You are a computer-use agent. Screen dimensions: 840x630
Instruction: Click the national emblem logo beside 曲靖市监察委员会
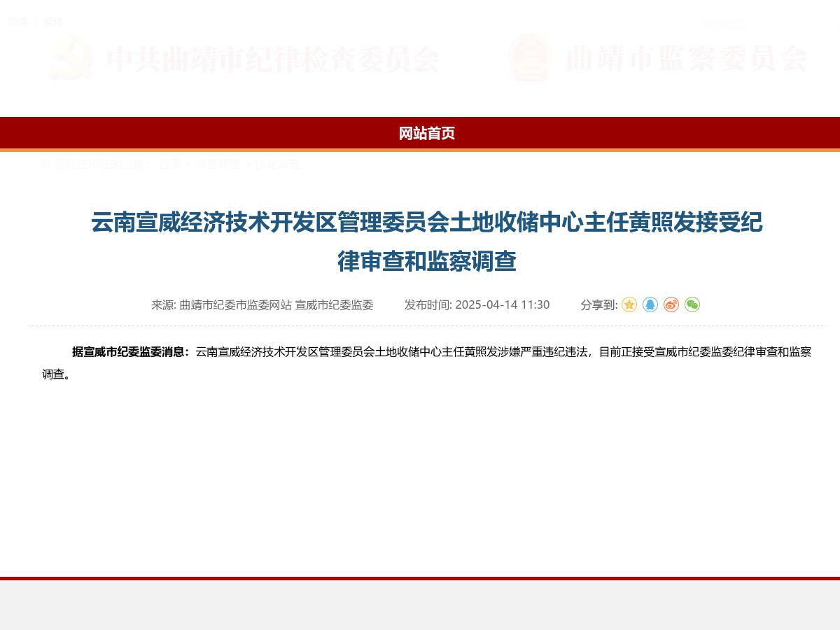[530, 59]
